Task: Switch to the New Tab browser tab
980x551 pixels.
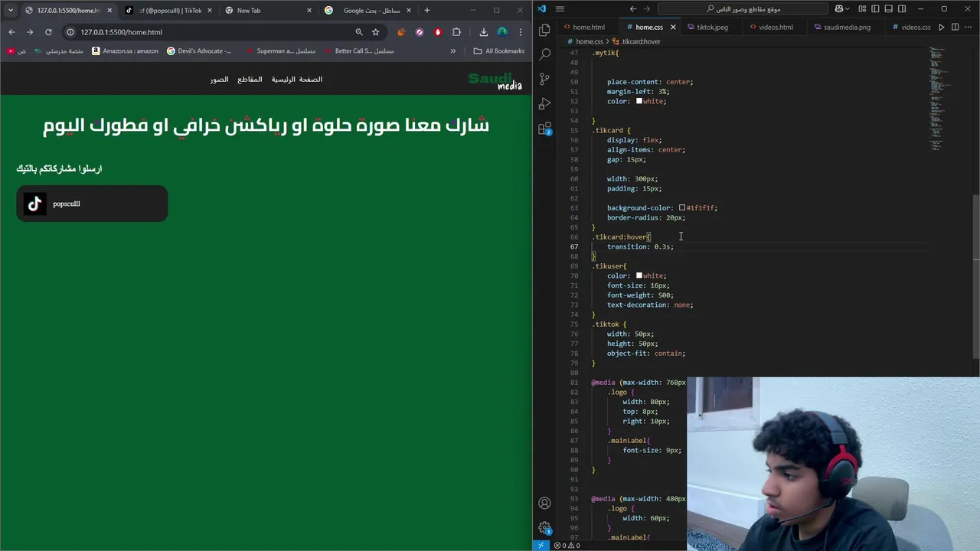Action: 269,10
